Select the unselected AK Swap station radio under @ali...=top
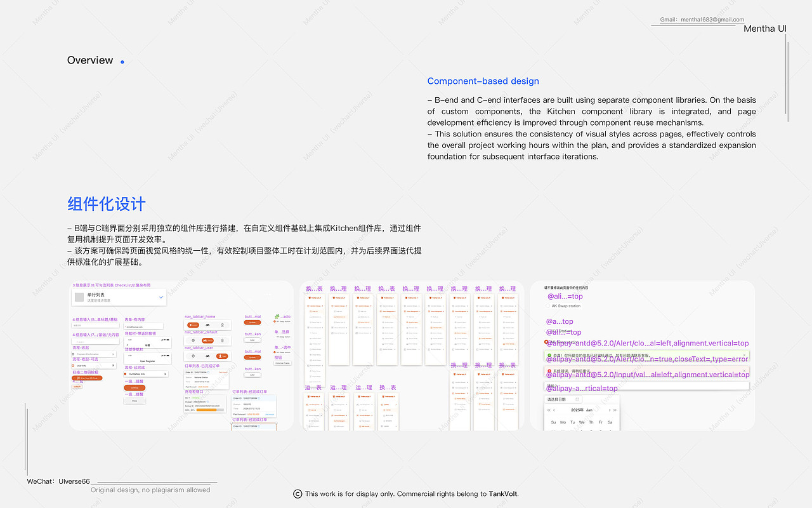Screen dimensions: 812x508 tap(547, 306)
